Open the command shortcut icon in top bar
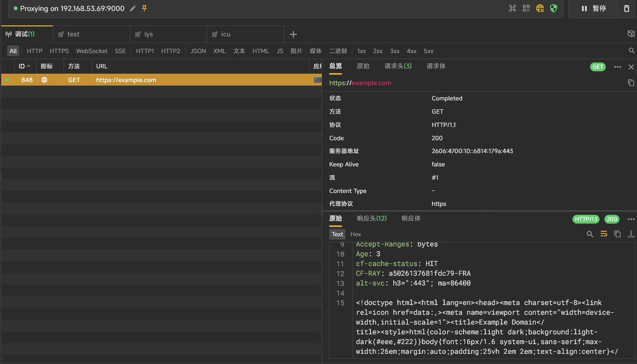637x364 pixels. (513, 8)
